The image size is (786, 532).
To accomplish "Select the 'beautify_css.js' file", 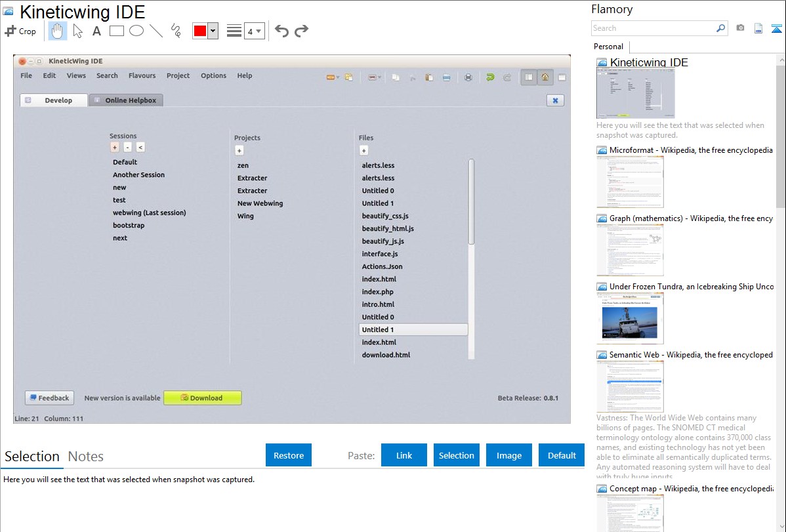I will pyautogui.click(x=385, y=216).
